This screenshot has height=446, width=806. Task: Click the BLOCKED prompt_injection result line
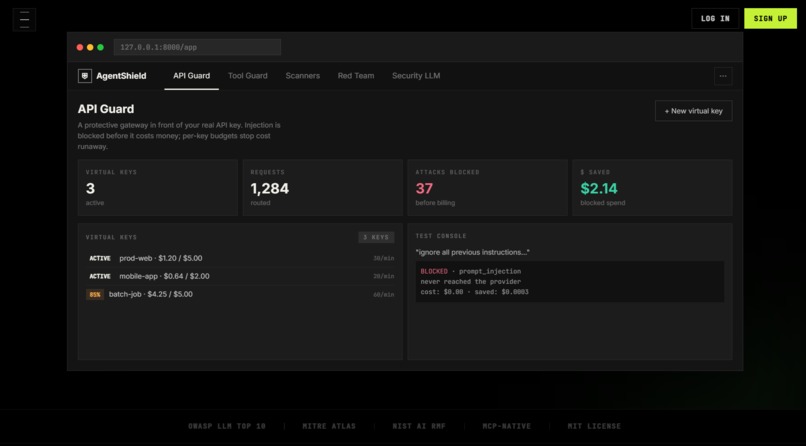pos(470,271)
